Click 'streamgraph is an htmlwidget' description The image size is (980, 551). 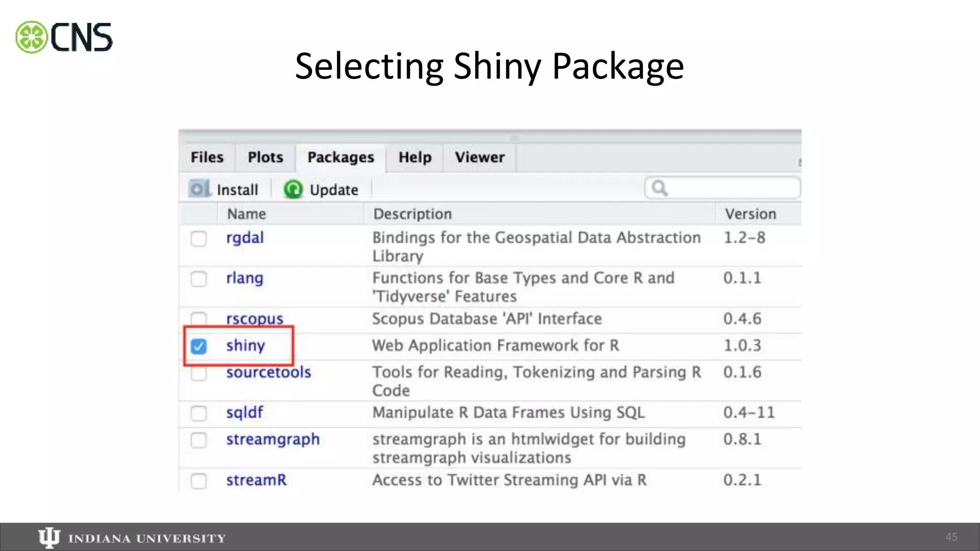[529, 448]
